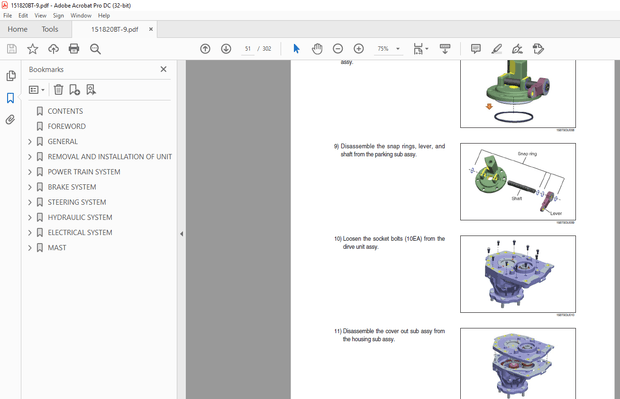Image resolution: width=620 pixels, height=399 pixels.
Task: Go to previous page arrow
Action: [x=205, y=49]
